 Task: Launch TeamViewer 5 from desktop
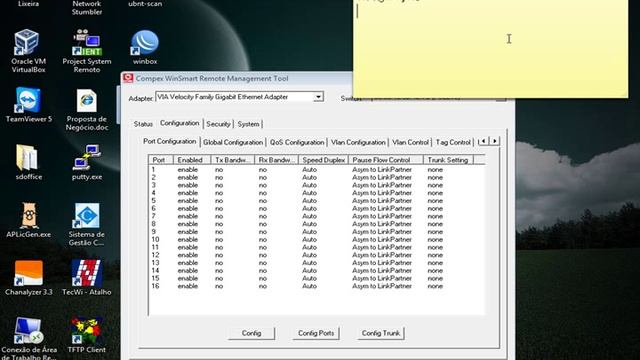pyautogui.click(x=28, y=104)
